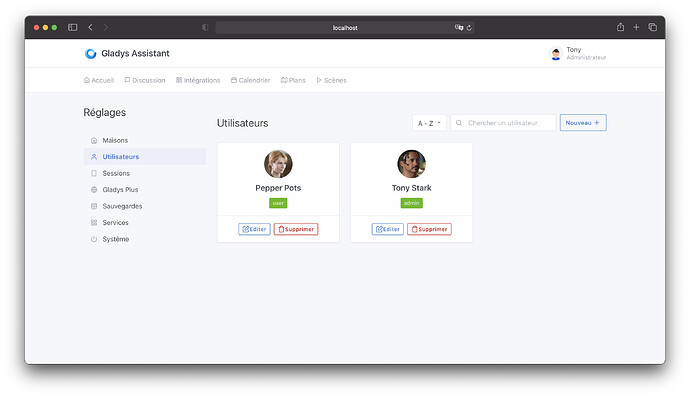Image resolution: width=690 pixels, height=397 pixels.
Task: Open Sessions in the settings sidebar
Action: [x=145, y=173]
